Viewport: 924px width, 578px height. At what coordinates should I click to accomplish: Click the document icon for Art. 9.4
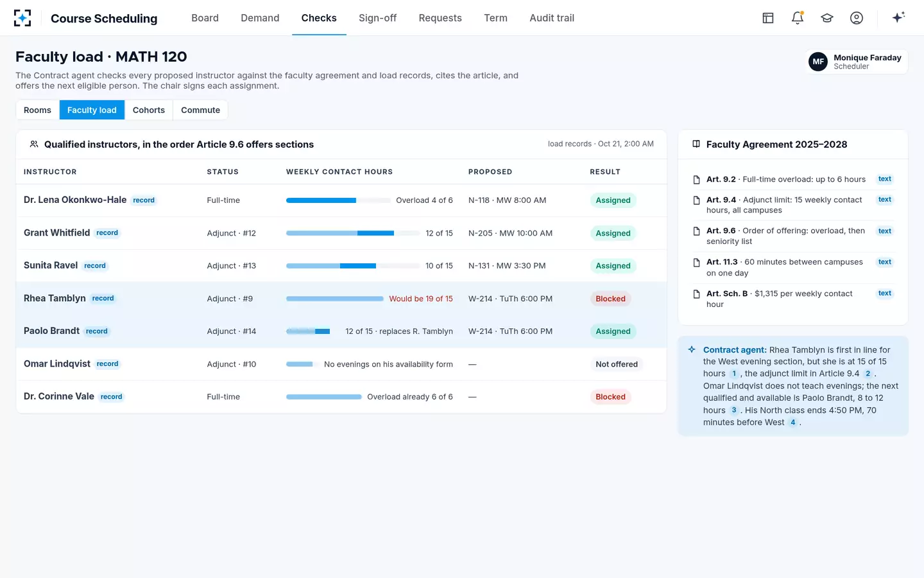click(x=696, y=200)
